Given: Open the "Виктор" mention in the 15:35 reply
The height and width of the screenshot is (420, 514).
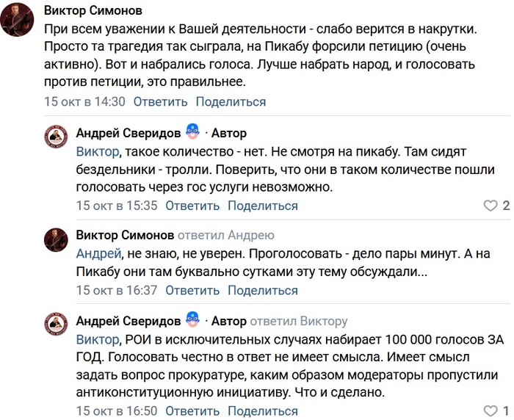Looking at the screenshot, I should click(x=98, y=151).
